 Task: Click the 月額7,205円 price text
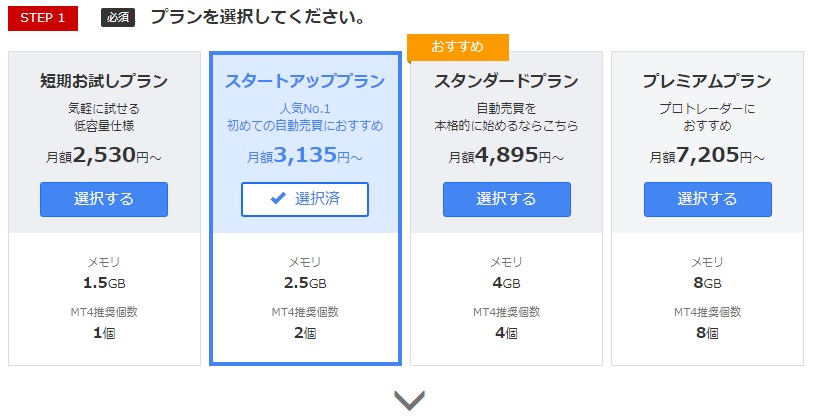707,155
